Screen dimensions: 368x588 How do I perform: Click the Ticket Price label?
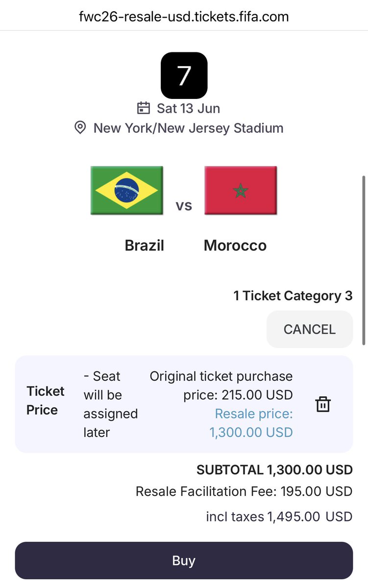pos(45,400)
